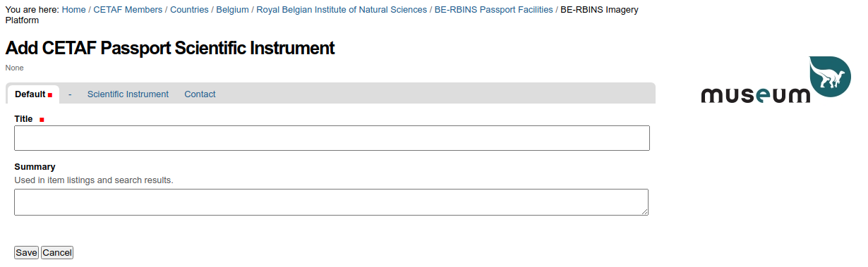The width and height of the screenshot is (868, 267).
Task: Click the Title field label
Action: click(23, 119)
